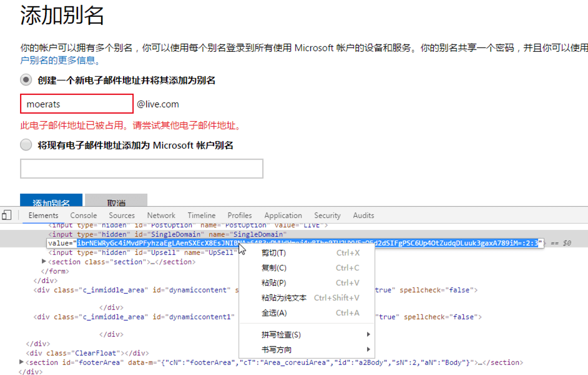Open the 书写方向 submenu
Viewport: 588px width, 375px height.
click(306, 349)
